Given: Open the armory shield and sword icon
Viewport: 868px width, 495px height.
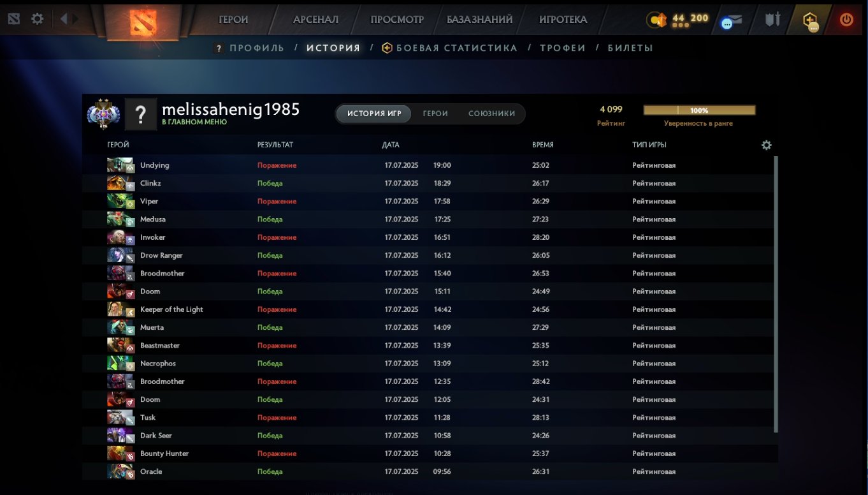Looking at the screenshot, I should click(772, 19).
